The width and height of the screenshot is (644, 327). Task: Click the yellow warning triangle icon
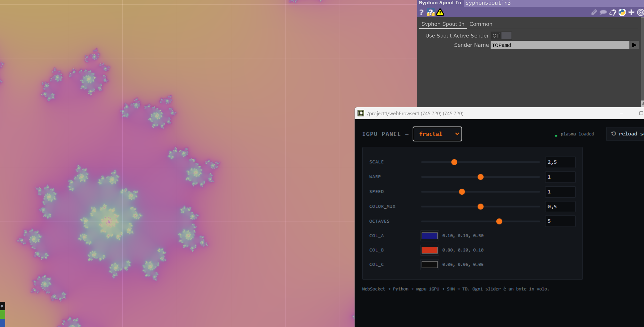pyautogui.click(x=440, y=12)
